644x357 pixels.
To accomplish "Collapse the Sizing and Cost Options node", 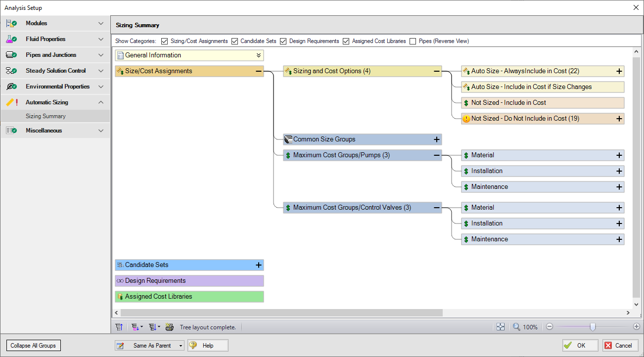I will pos(436,71).
